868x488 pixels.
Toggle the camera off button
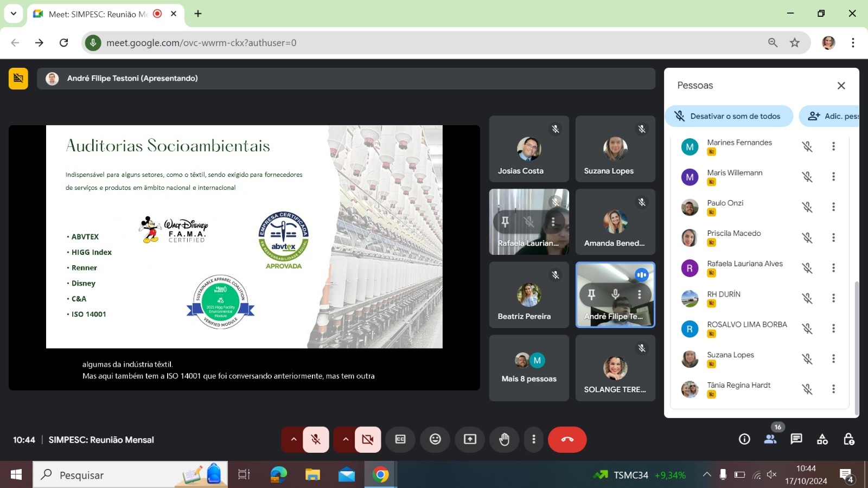[367, 439]
